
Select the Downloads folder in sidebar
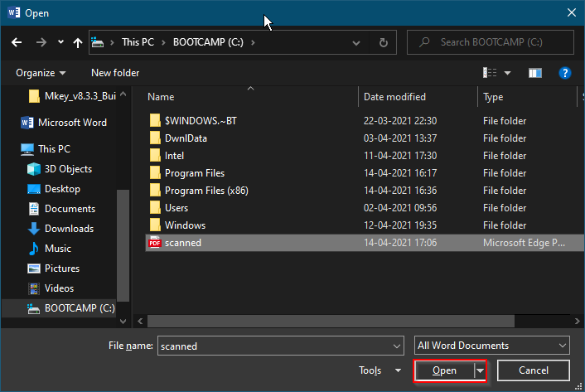tap(69, 229)
